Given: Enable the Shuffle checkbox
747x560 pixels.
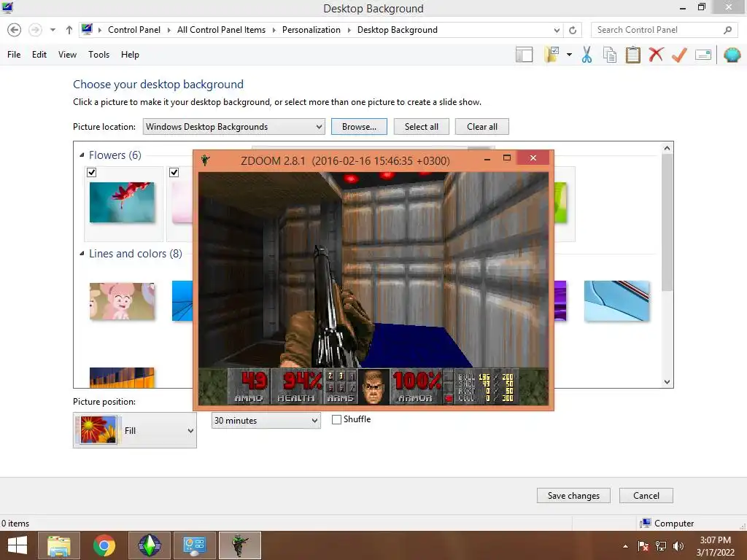Looking at the screenshot, I should coord(336,419).
